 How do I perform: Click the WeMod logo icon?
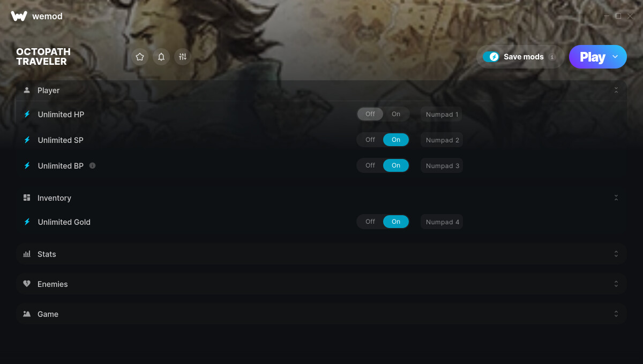click(x=19, y=16)
